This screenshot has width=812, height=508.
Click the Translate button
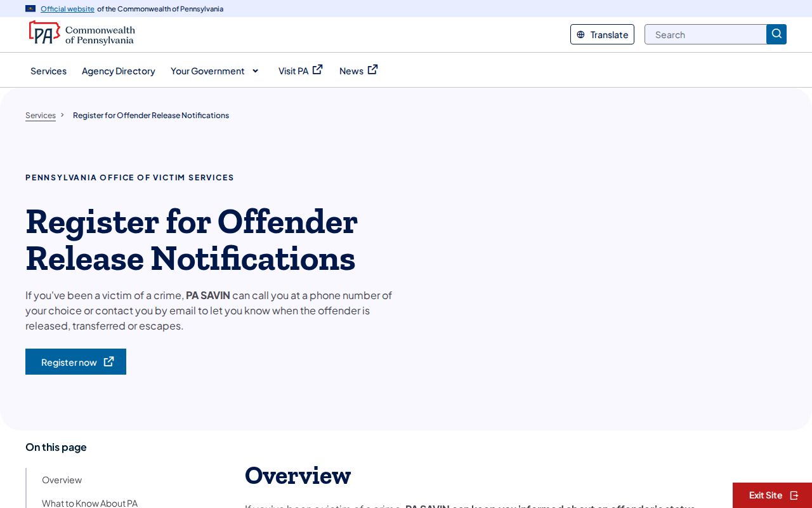point(602,34)
